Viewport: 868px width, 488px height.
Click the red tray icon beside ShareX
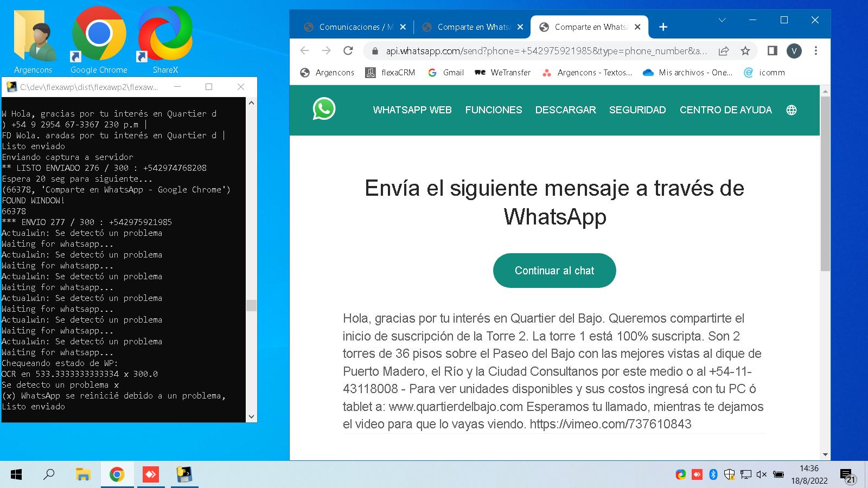pos(697,474)
